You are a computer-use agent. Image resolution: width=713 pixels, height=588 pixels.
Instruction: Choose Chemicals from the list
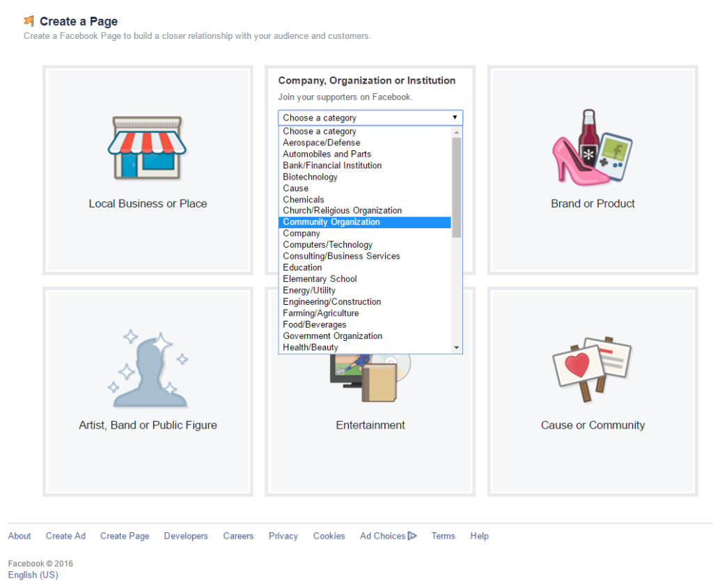point(365,200)
